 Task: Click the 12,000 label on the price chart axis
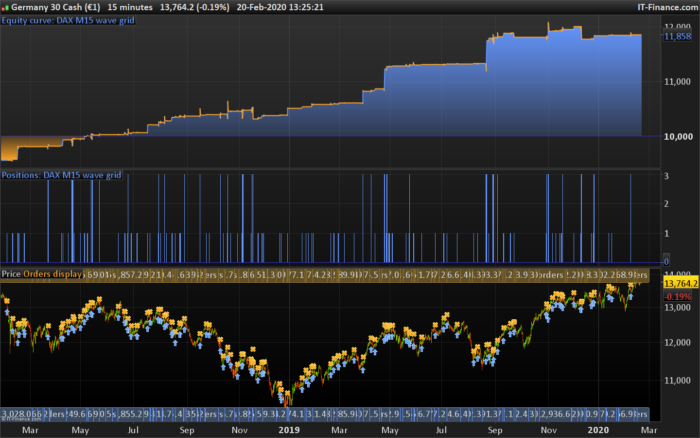pos(677,342)
